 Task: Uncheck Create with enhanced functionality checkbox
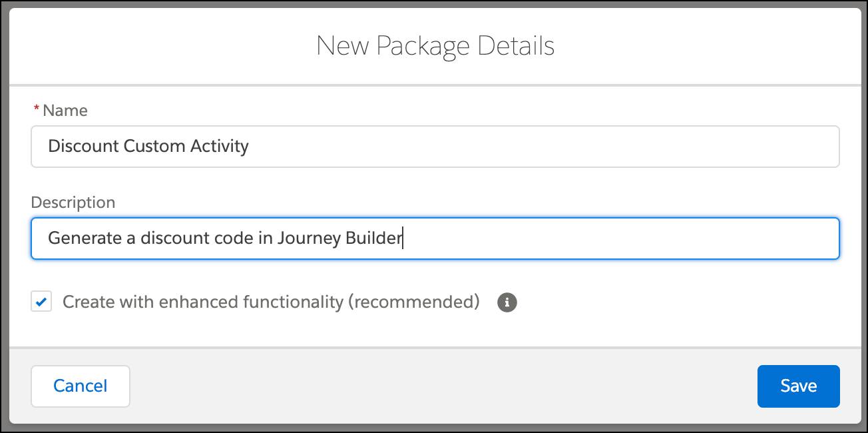pyautogui.click(x=41, y=302)
